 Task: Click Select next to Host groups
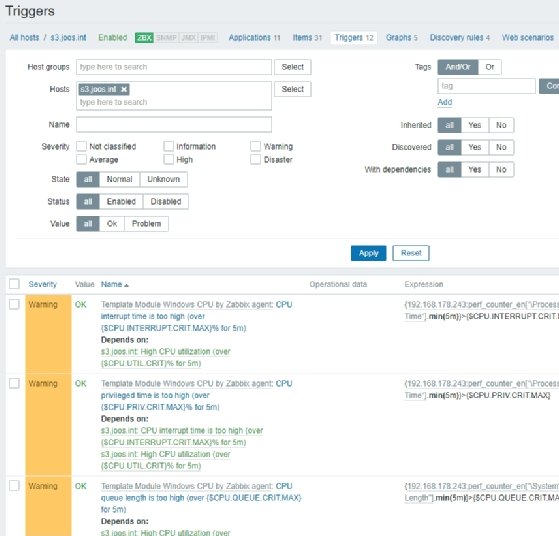pyautogui.click(x=292, y=67)
